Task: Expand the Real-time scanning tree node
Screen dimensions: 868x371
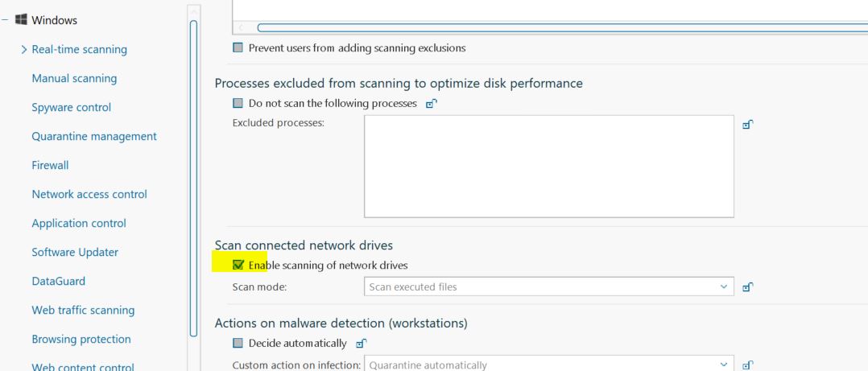Action: point(24,50)
